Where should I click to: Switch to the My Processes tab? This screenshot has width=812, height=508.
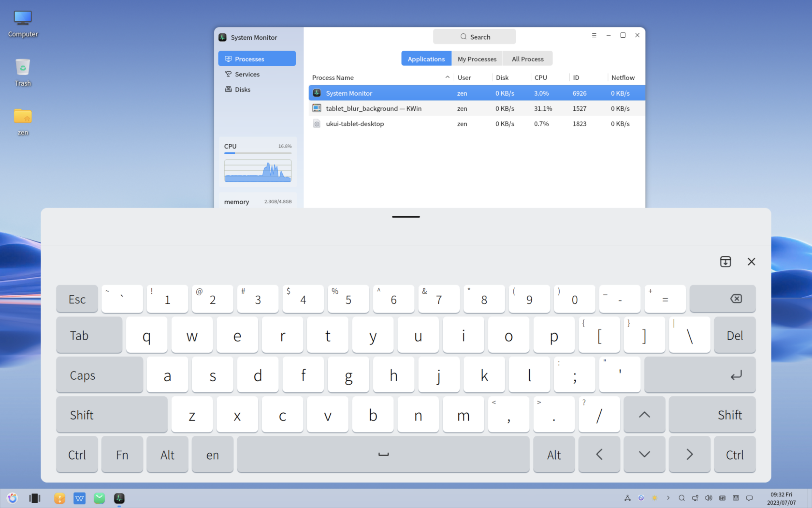click(477, 59)
